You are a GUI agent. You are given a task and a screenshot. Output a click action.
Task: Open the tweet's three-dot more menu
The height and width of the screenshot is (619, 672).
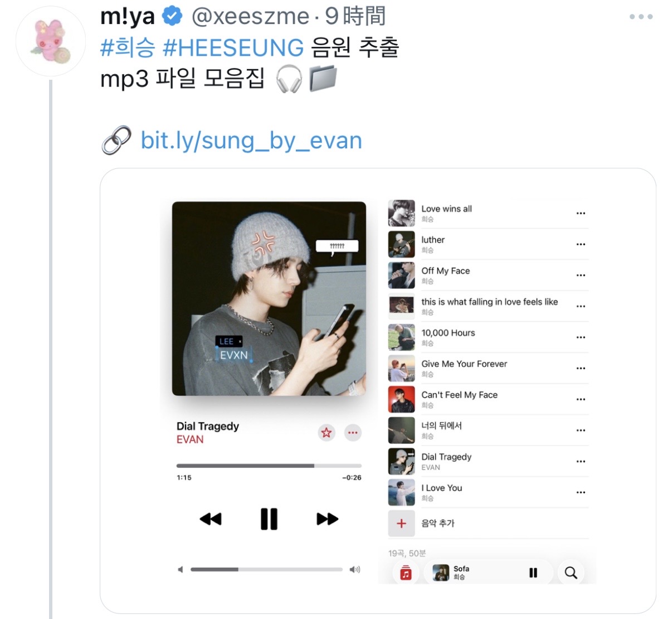tap(641, 17)
